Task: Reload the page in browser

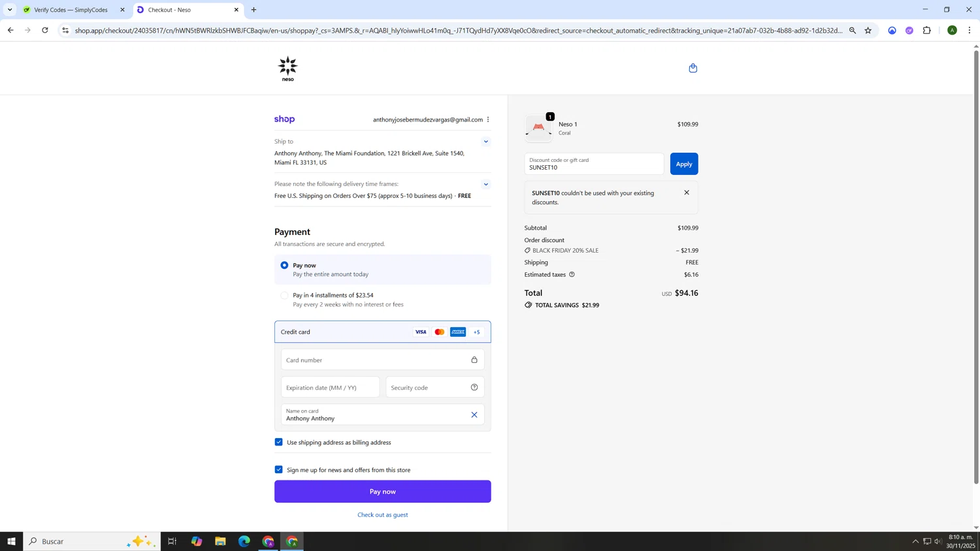Action: tap(45, 30)
